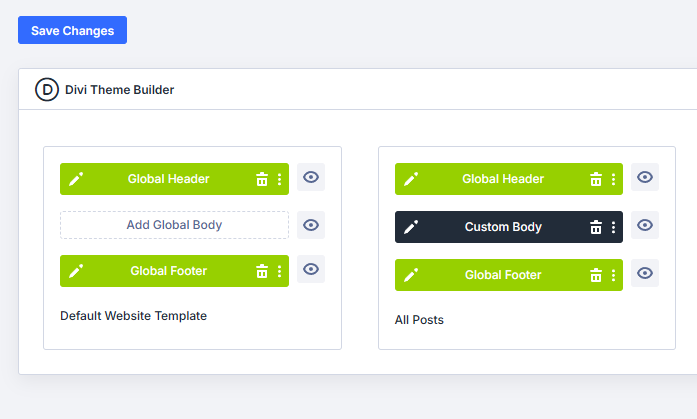
Task: Edit Global Header in Default Website Template
Action: [x=76, y=179]
